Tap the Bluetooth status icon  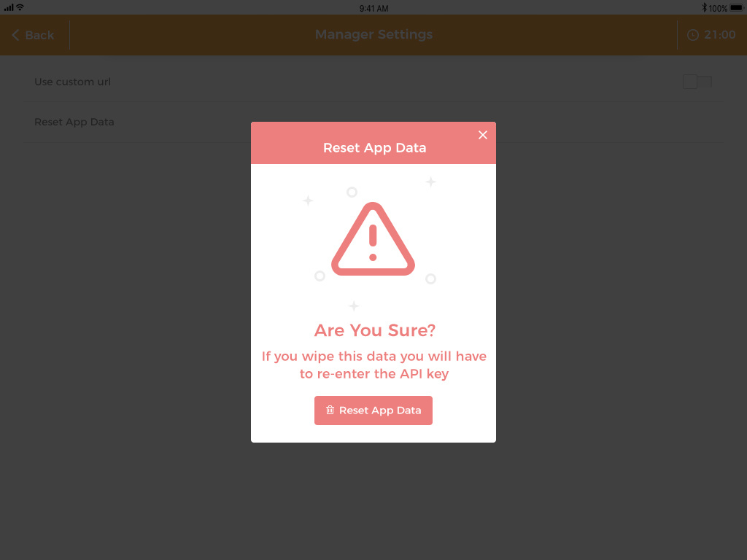pyautogui.click(x=704, y=7)
